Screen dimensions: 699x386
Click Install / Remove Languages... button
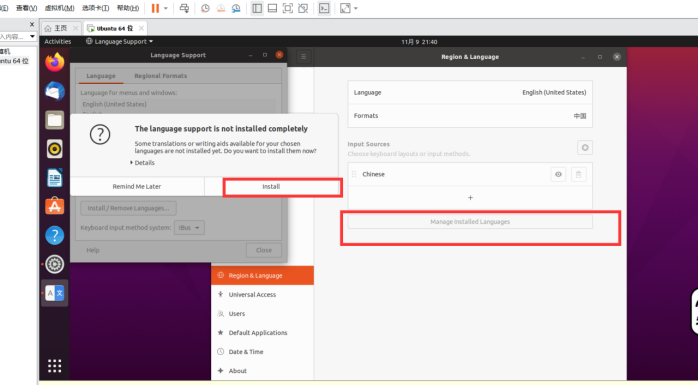pos(128,208)
